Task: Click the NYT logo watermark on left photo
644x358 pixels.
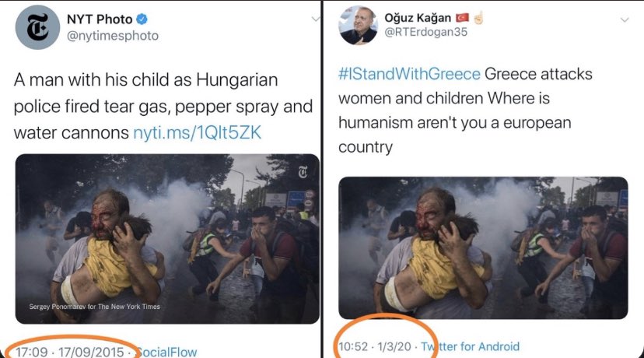Action: click(x=303, y=172)
